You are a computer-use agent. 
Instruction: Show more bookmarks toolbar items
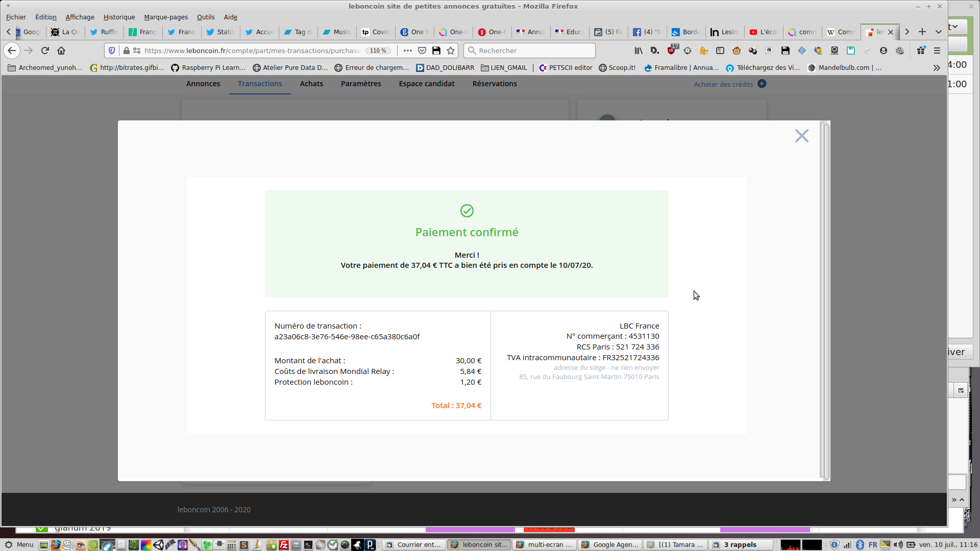(937, 68)
